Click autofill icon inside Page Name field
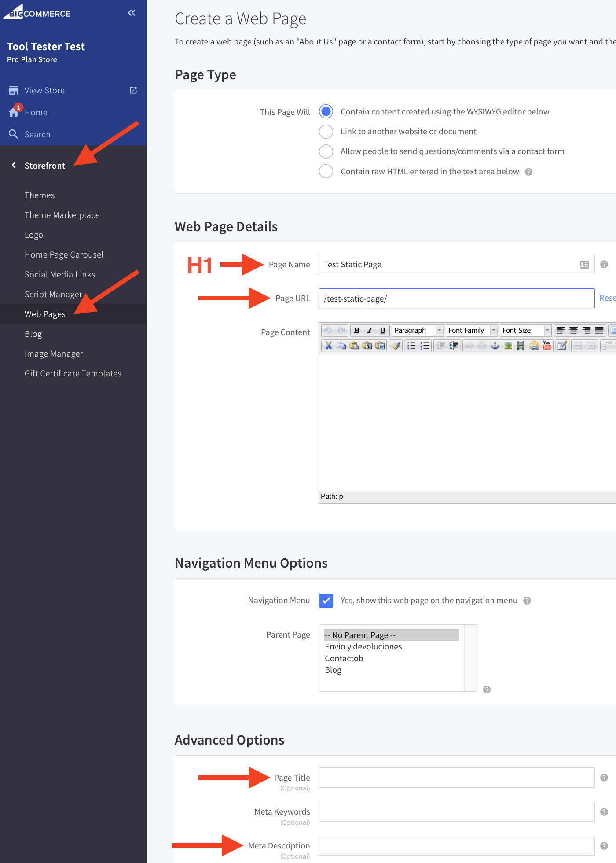This screenshot has height=863, width=616. (584, 265)
